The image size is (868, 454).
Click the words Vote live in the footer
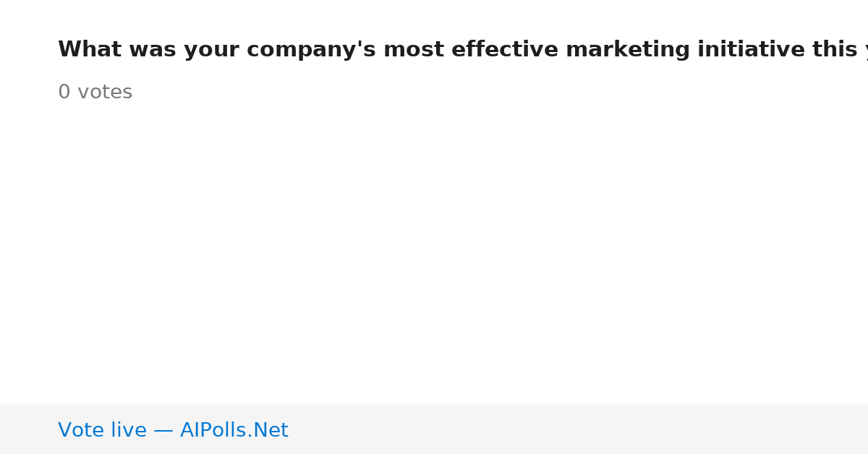point(102,430)
